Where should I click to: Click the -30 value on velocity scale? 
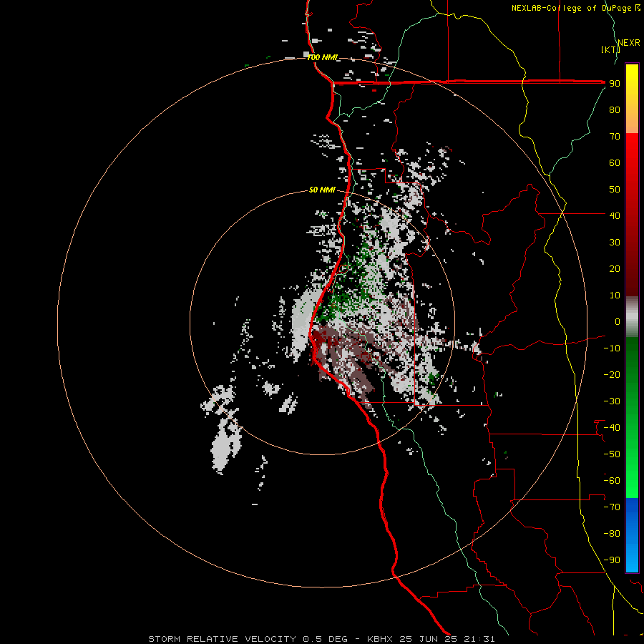[x=612, y=401]
